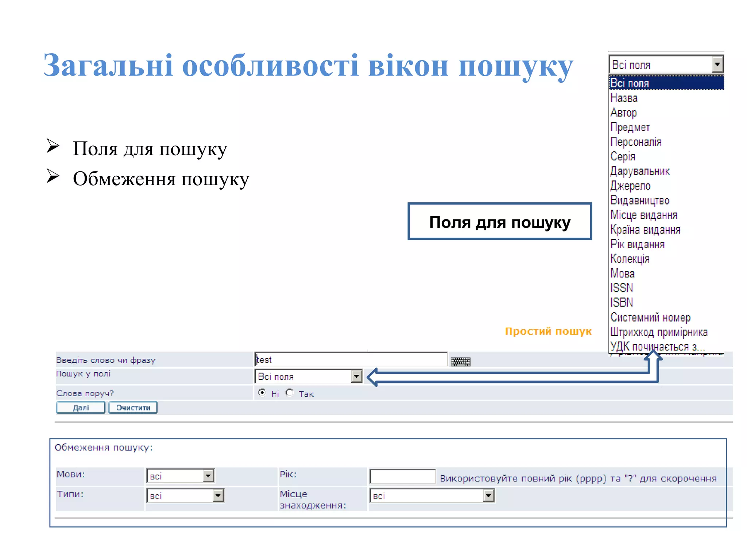Click the 'Далі' button
The image size is (747, 560).
pyautogui.click(x=81, y=408)
